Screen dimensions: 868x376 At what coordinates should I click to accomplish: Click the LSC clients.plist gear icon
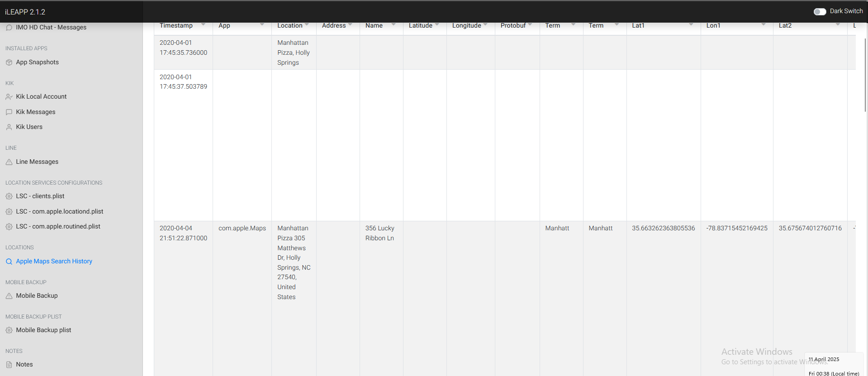click(x=9, y=196)
